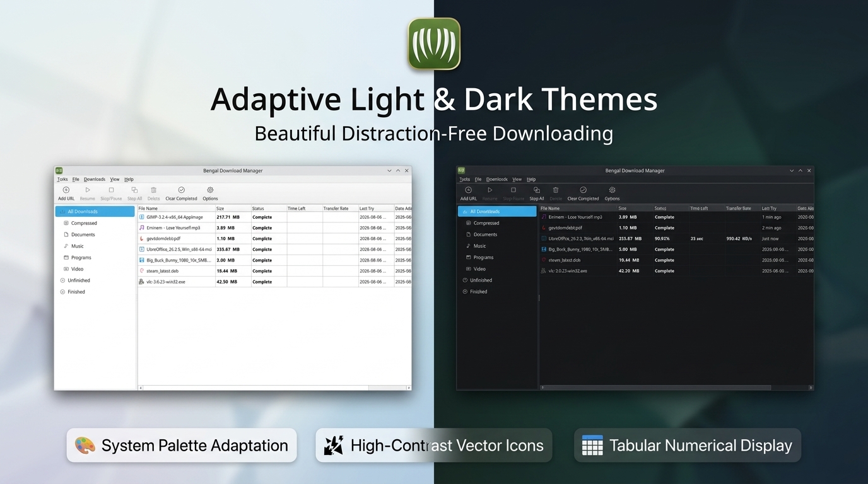Click the steam_latest.deb package icon in light window

point(142,271)
